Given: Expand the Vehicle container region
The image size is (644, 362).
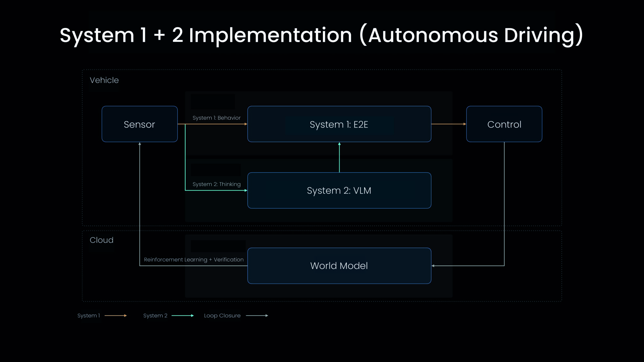Looking at the screenshot, I should [104, 80].
